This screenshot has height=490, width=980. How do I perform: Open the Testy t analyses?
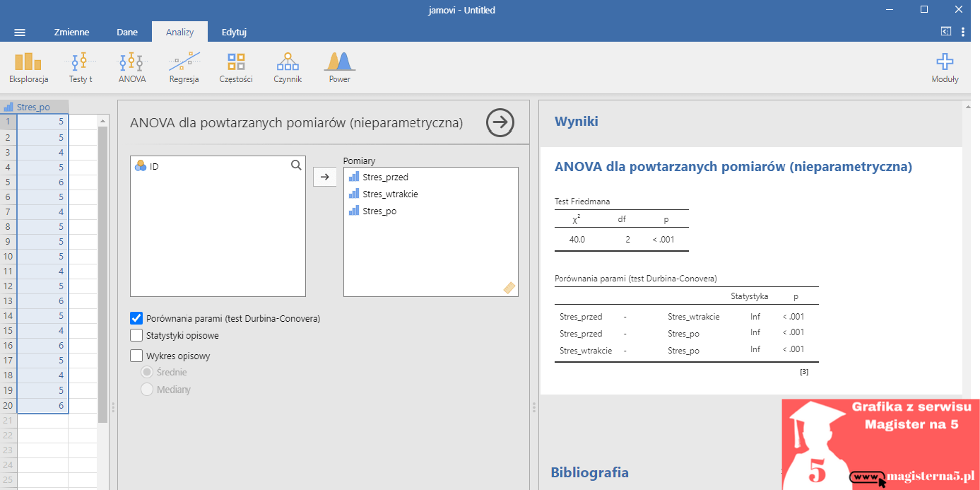point(81,68)
